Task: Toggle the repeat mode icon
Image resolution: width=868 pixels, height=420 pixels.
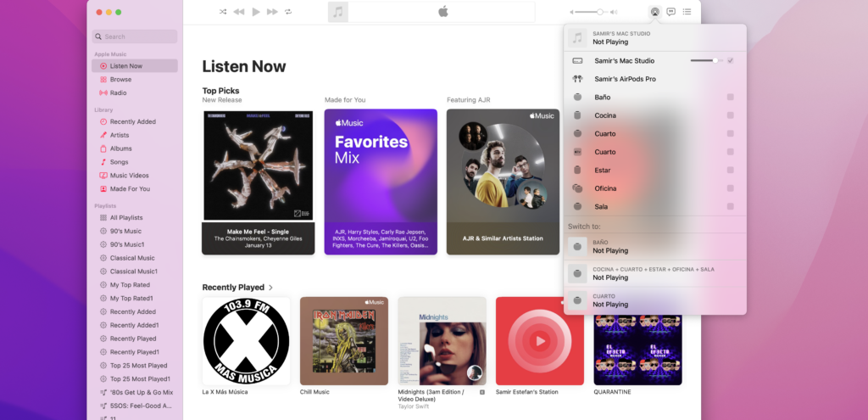Action: [x=288, y=12]
